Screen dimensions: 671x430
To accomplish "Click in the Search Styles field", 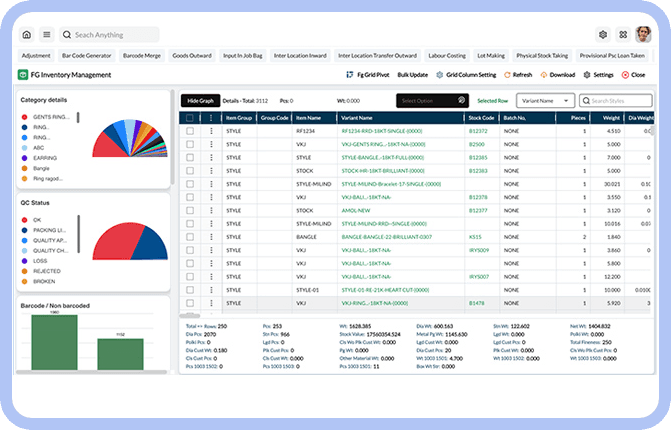I will click(x=615, y=101).
